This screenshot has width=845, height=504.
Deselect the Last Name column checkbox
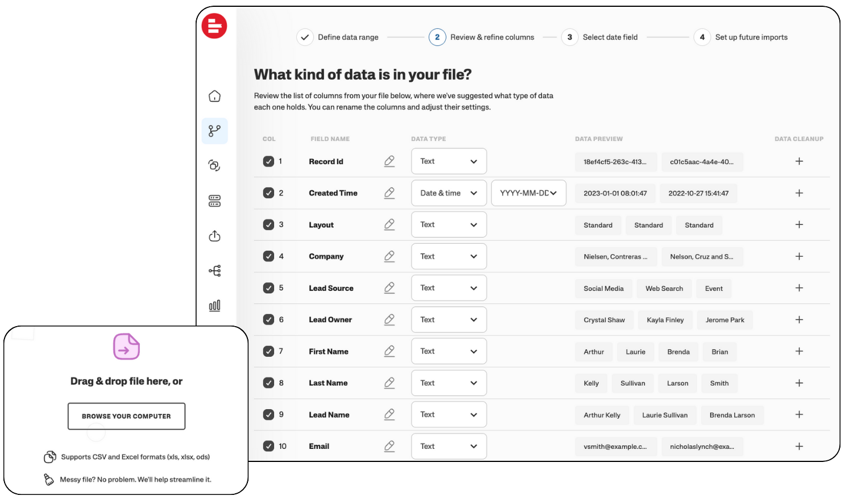pos(268,383)
